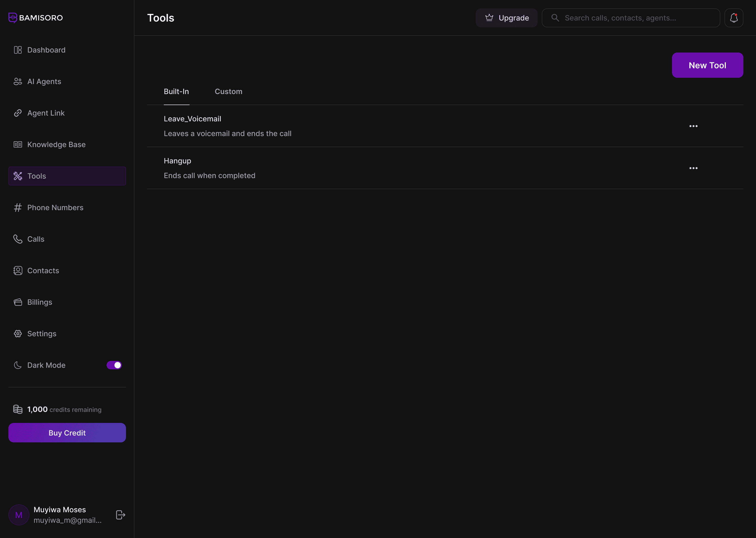Viewport: 756px width, 538px height.
Task: Open options menu for Leave_Voicemail tool
Action: pyautogui.click(x=693, y=126)
